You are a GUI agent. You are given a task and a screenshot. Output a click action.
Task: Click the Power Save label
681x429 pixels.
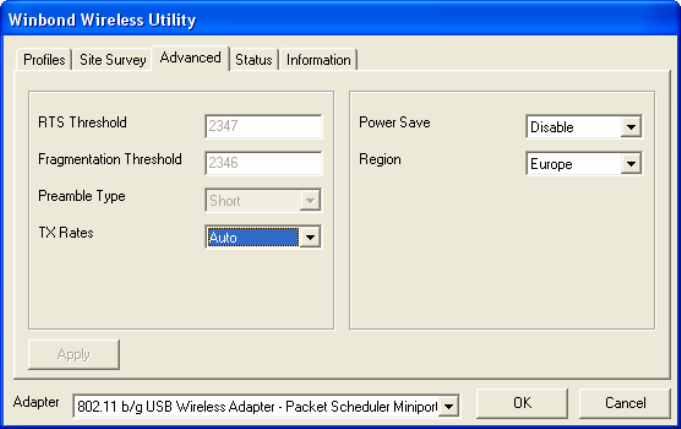coord(394,122)
